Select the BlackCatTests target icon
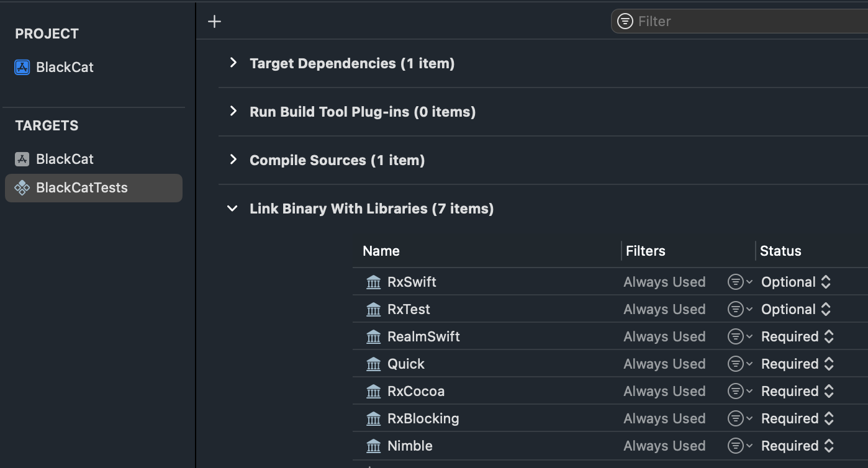 pos(22,188)
